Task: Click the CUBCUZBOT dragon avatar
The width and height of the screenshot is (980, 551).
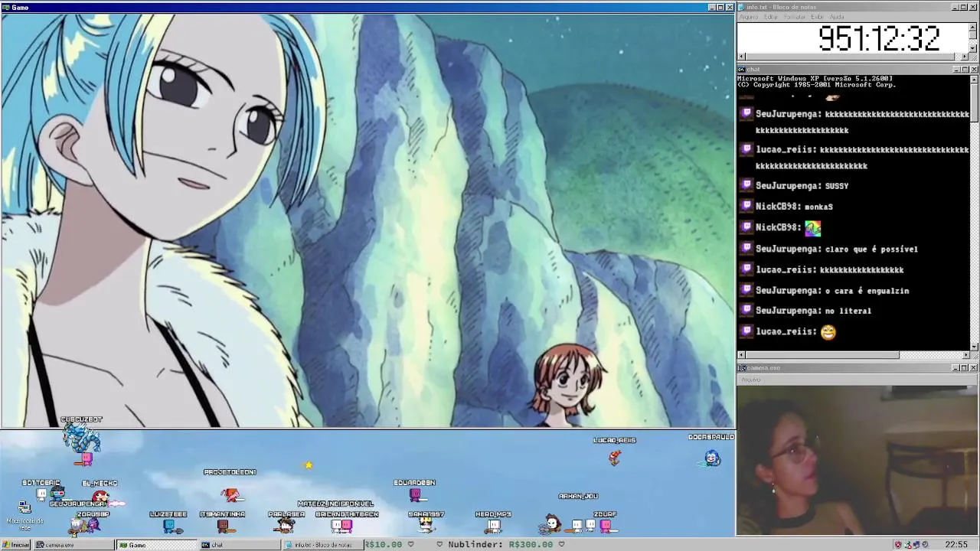Action: (x=81, y=439)
